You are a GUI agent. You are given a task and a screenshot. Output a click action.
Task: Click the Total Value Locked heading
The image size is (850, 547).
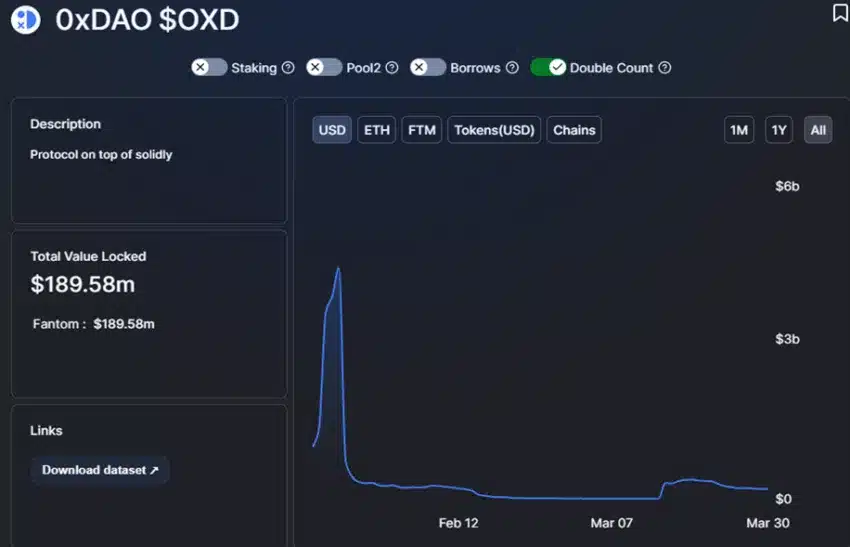88,256
